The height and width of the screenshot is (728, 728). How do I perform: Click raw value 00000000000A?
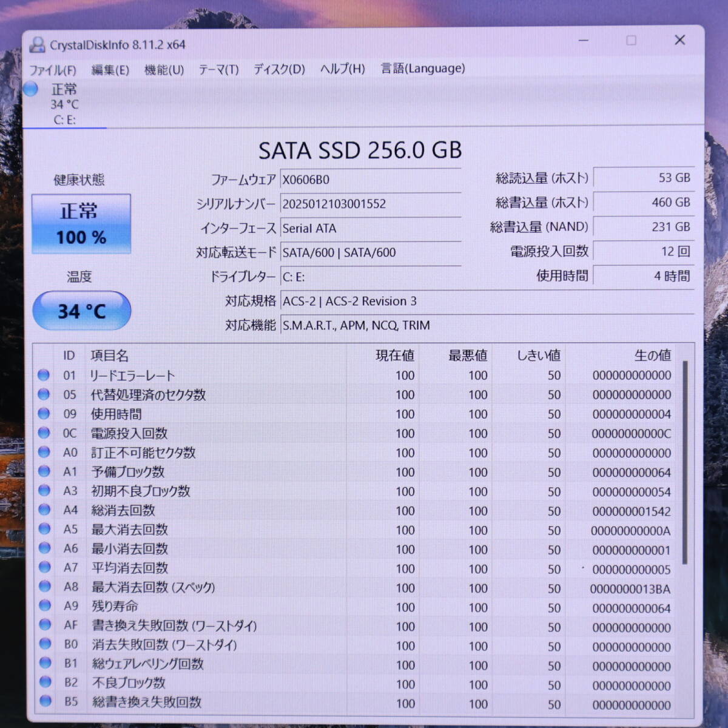(631, 531)
